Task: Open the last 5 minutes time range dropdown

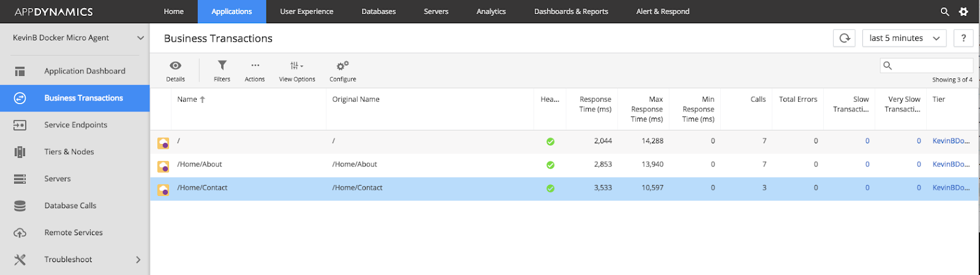Action: (904, 38)
